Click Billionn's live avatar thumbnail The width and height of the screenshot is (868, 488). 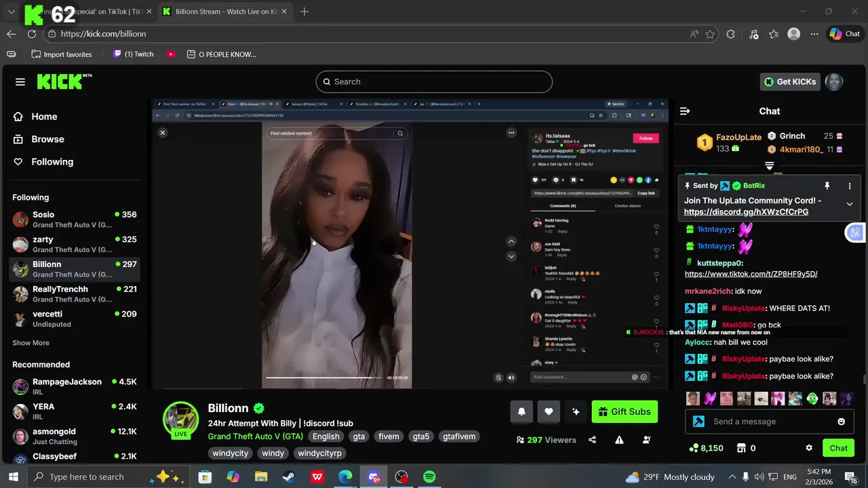click(180, 420)
